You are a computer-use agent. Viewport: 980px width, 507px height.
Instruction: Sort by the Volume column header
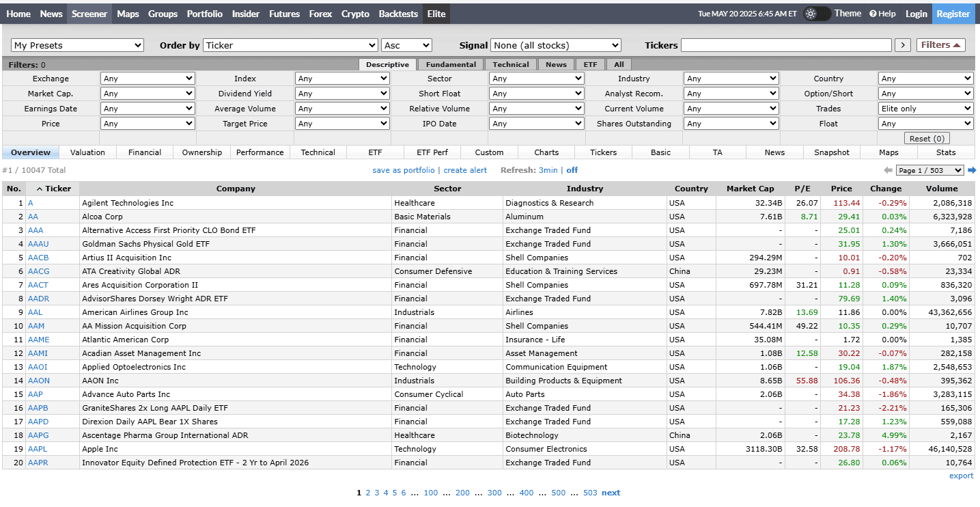pos(942,189)
